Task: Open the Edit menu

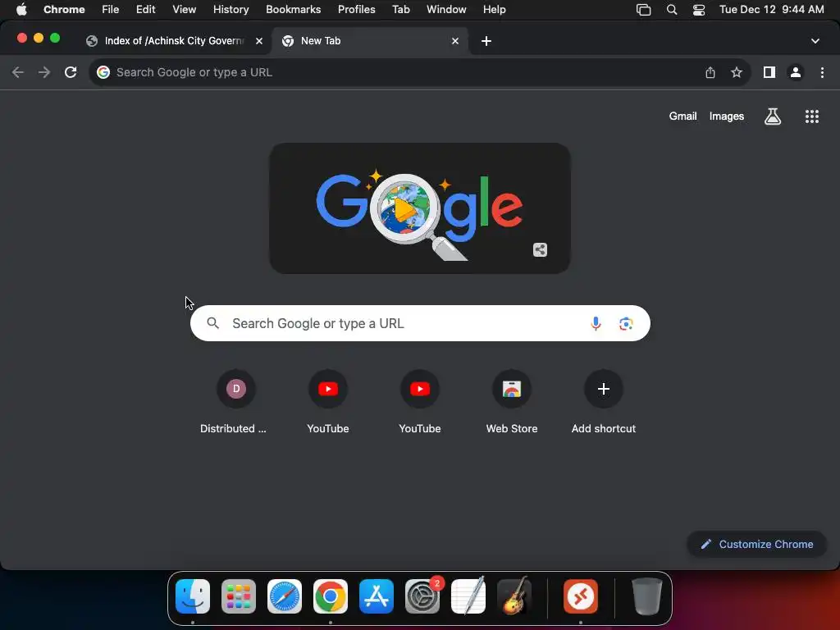Action: click(x=145, y=9)
